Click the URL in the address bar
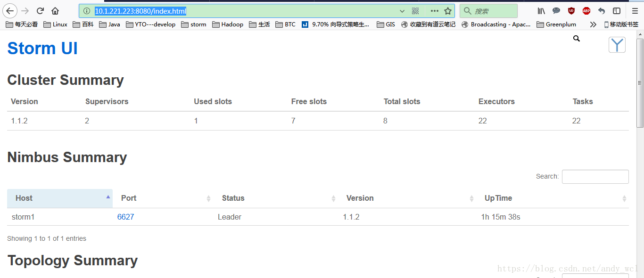This screenshot has width=644, height=278. point(140,11)
